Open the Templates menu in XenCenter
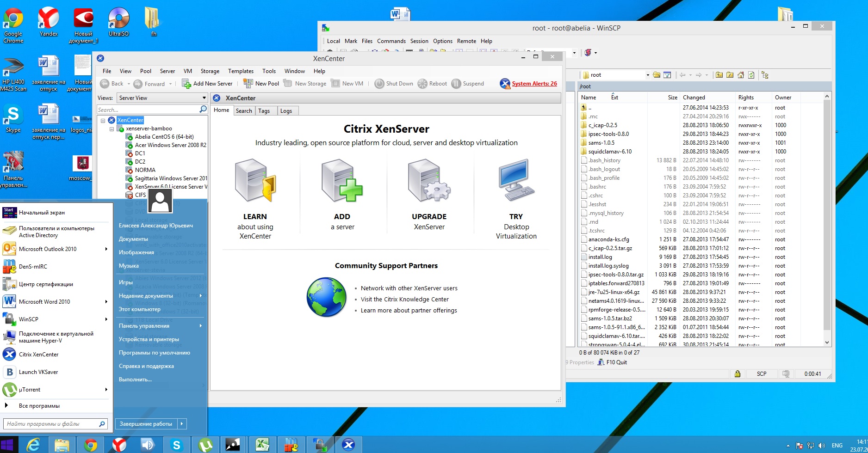The image size is (868, 453). (x=241, y=71)
